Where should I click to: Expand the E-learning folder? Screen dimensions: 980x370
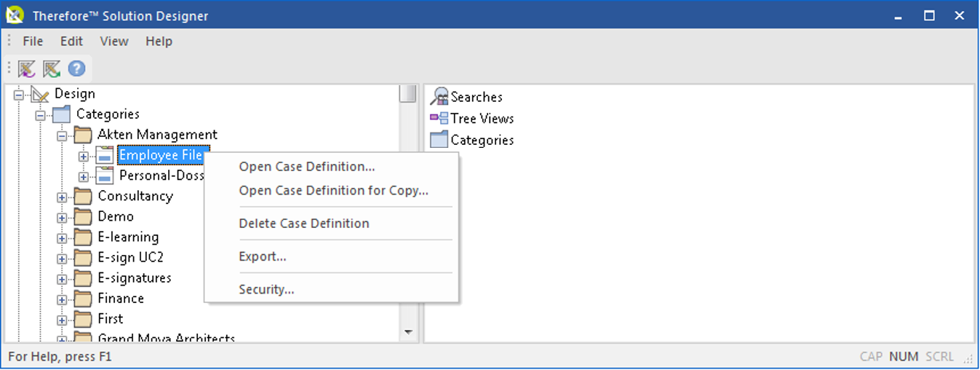coord(62,237)
